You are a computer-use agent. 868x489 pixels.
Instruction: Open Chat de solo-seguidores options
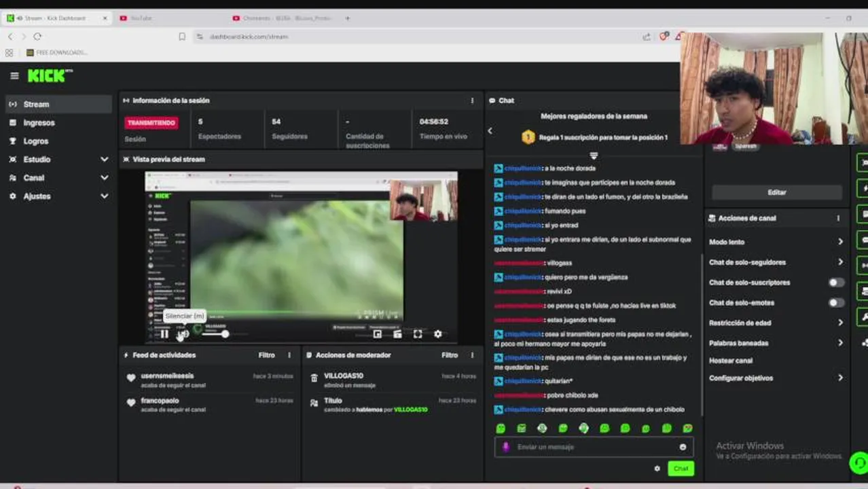776,262
